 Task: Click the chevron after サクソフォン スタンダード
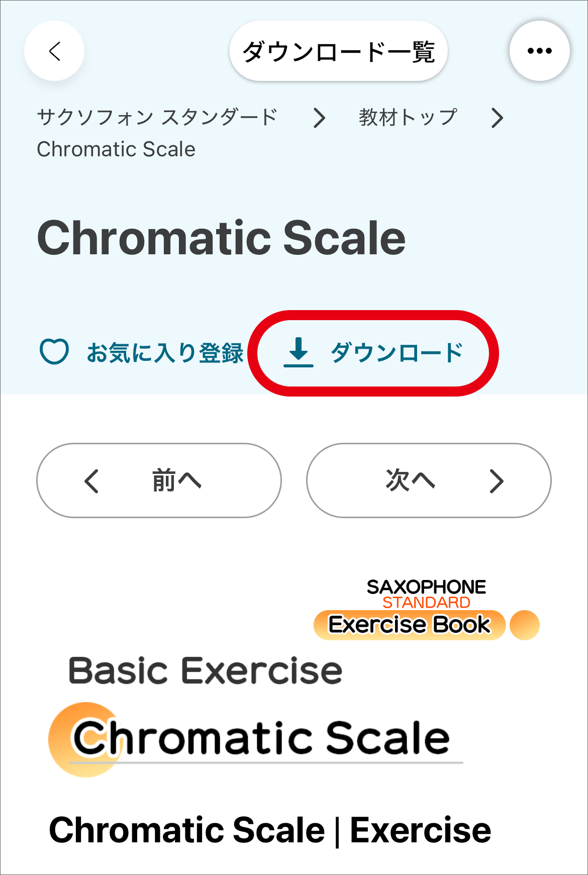[x=319, y=118]
